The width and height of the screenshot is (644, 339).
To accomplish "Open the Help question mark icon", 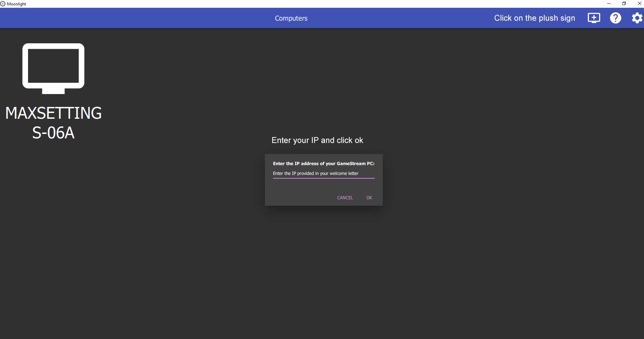I will pyautogui.click(x=615, y=18).
